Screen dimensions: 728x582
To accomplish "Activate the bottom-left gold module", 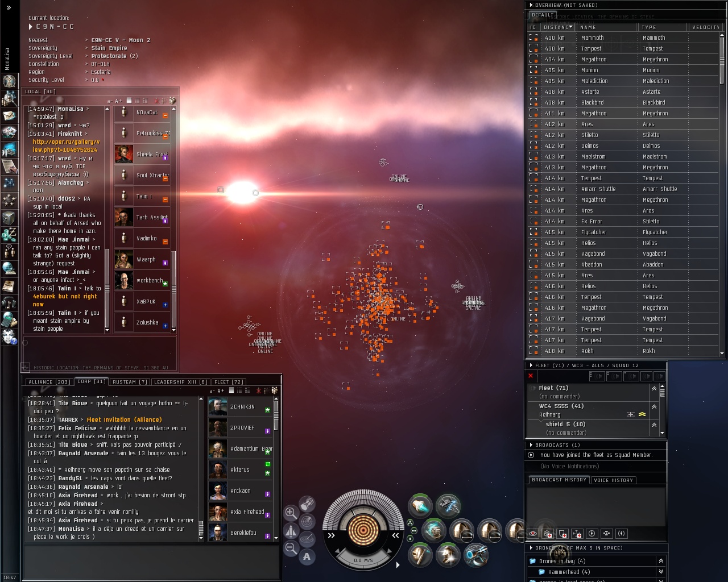I will tap(420, 555).
